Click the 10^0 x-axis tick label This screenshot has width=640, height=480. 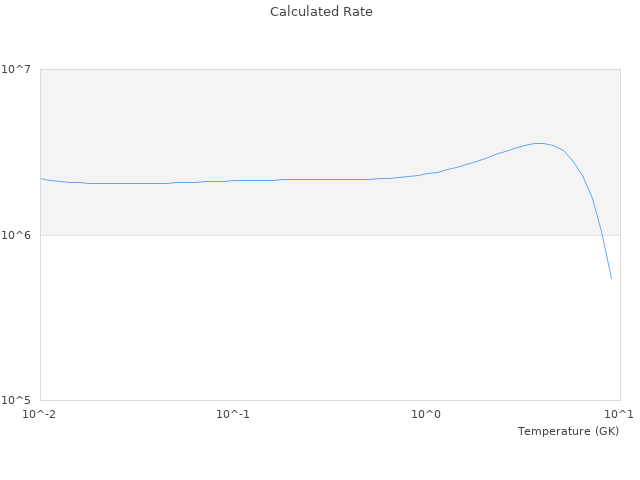(x=427, y=414)
